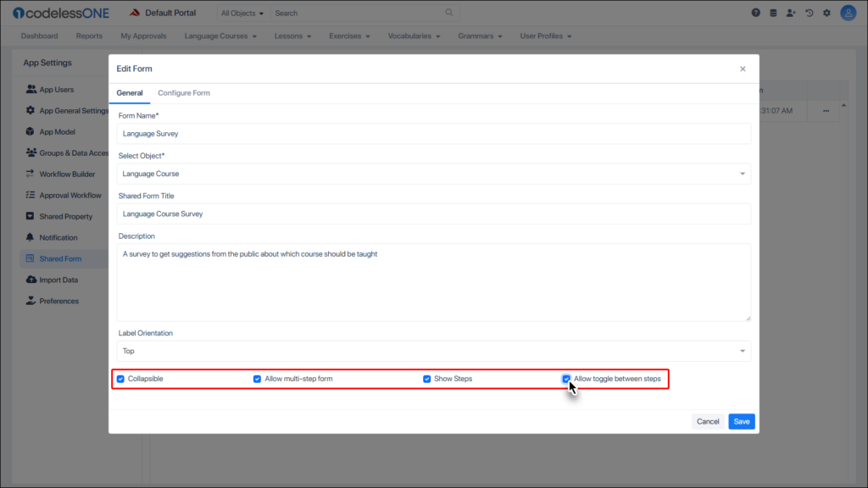The image size is (868, 488).
Task: Click the App Model cube icon
Action: tap(30, 131)
